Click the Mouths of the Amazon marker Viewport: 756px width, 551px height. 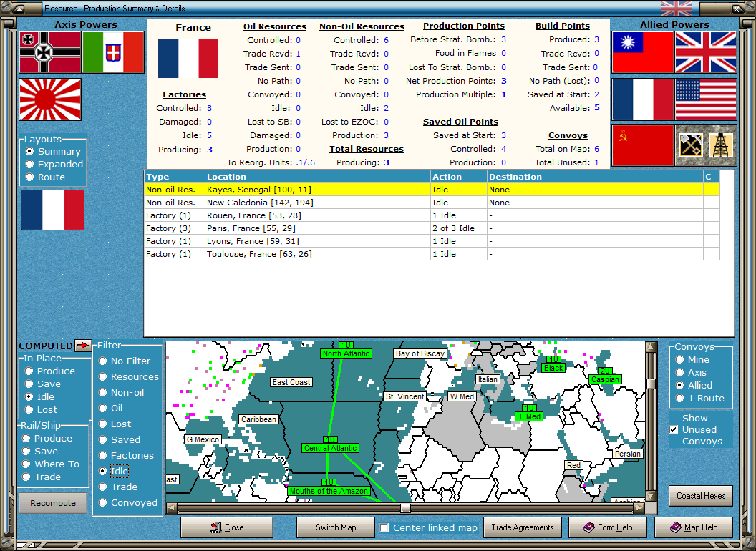(329, 491)
